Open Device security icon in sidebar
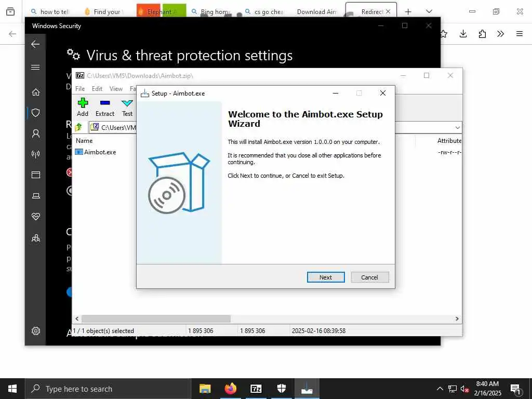The width and height of the screenshot is (532, 399). 36,196
